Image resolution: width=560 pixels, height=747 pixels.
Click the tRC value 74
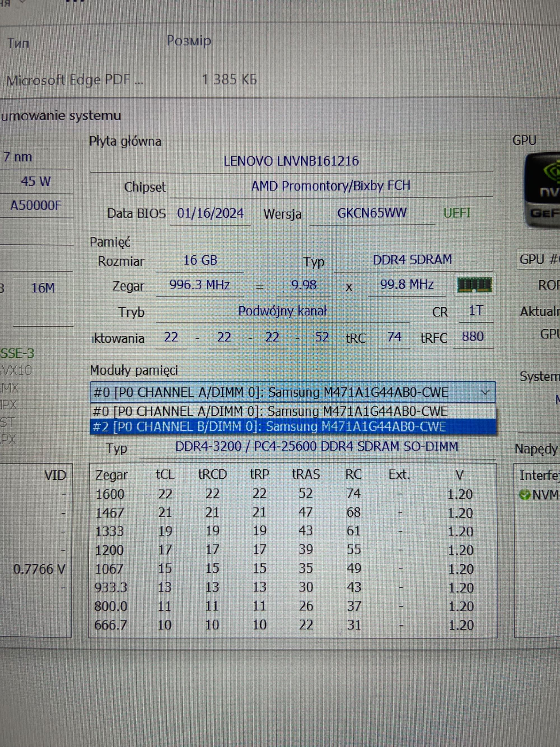(394, 337)
